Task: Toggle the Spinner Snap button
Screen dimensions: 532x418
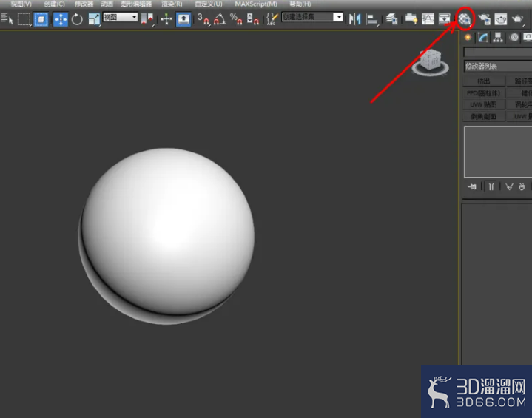Action: [x=253, y=19]
